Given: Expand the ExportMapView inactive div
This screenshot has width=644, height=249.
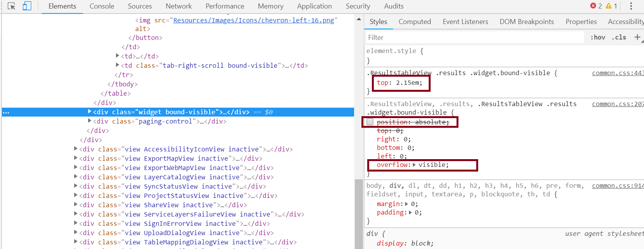Looking at the screenshot, I should pos(76,158).
